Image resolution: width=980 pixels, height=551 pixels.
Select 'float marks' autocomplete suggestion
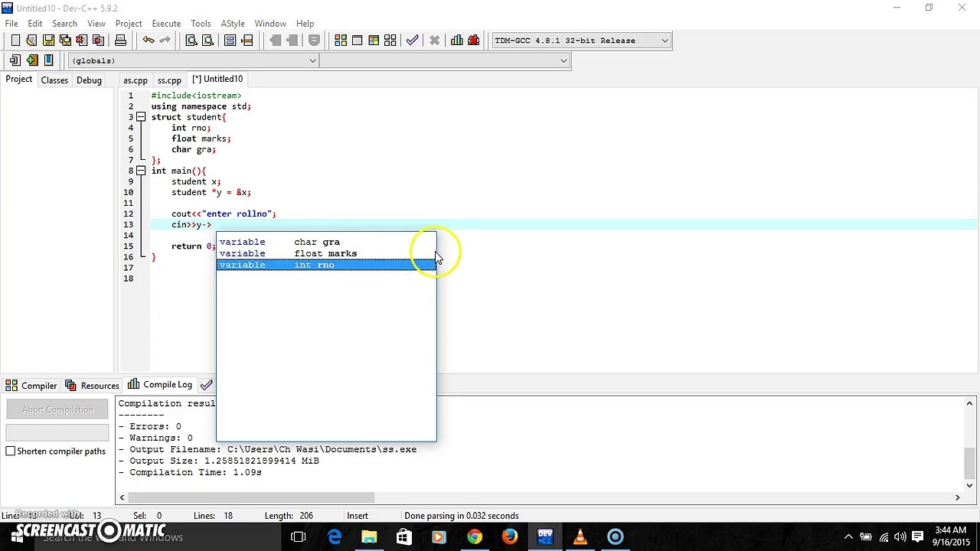[326, 253]
